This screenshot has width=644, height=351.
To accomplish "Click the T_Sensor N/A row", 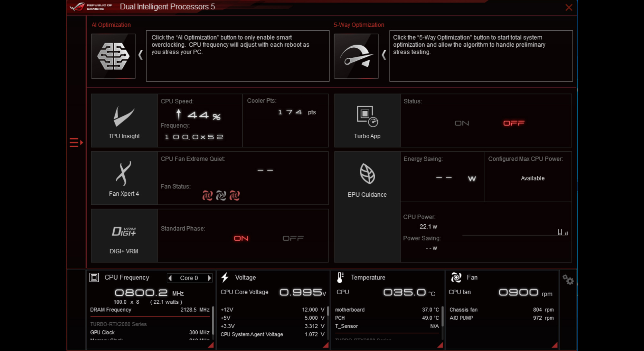I will click(x=387, y=326).
